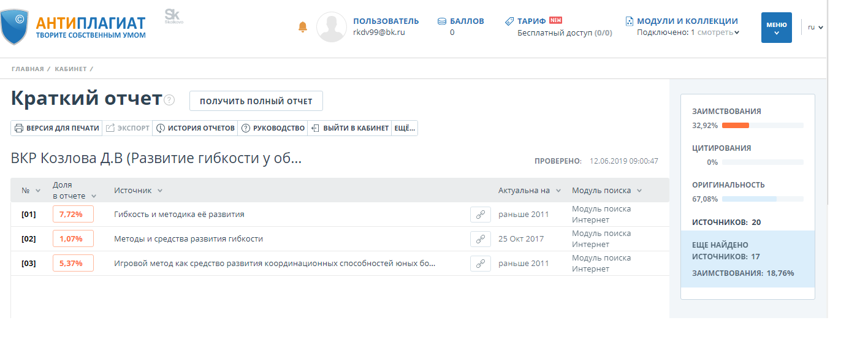868x358 pixels.
Task: Open Версия для печати print version
Action: click(x=57, y=128)
